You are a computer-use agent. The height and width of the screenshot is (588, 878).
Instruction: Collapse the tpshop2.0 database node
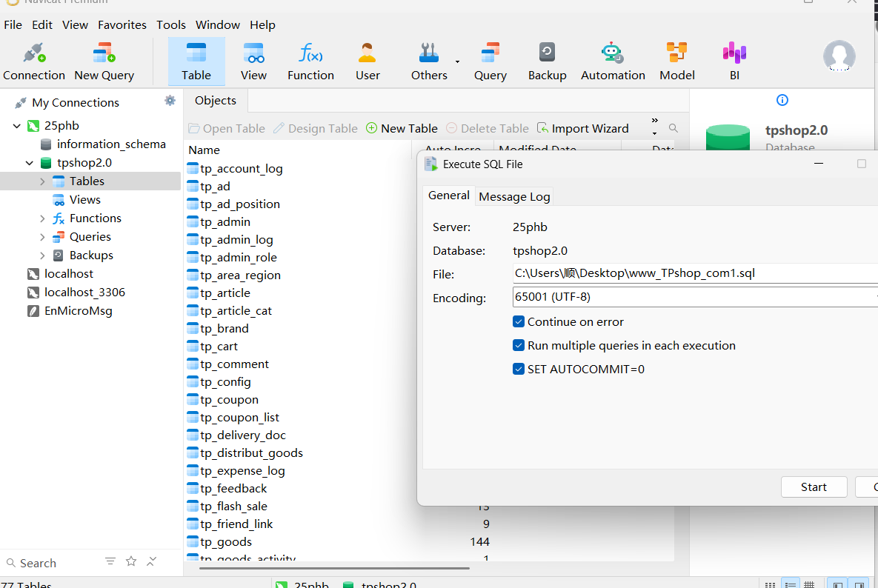30,163
